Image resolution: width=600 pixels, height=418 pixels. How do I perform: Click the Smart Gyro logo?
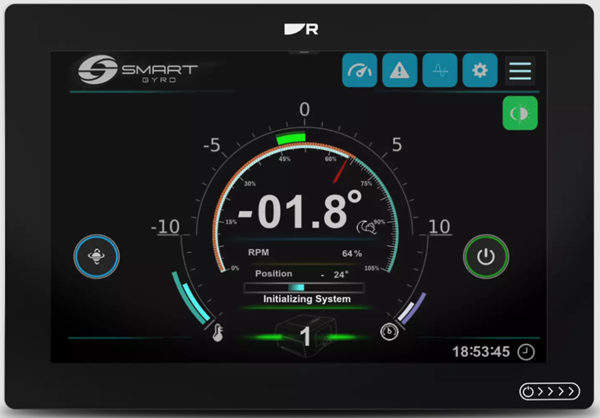point(138,72)
